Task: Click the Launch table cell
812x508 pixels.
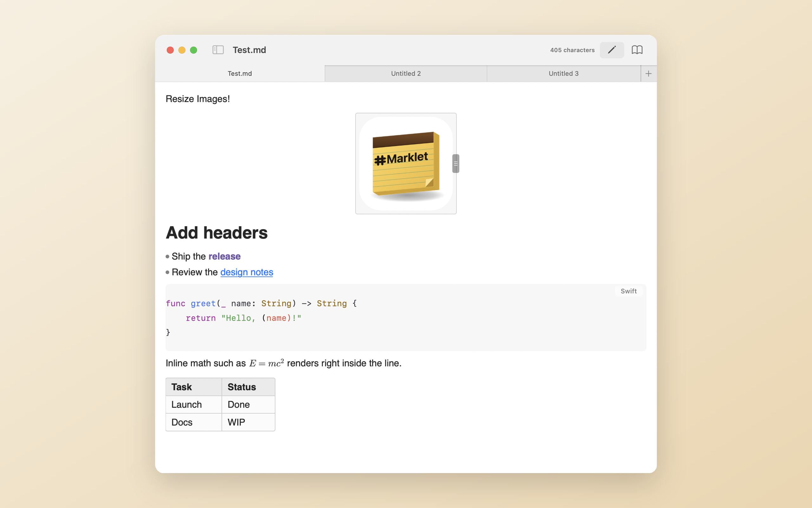Action: tap(193, 404)
